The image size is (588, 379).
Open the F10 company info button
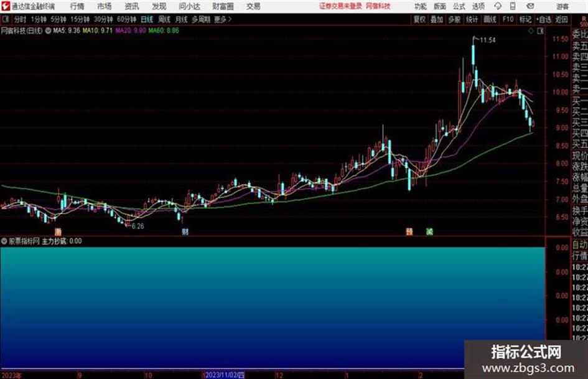(508, 19)
